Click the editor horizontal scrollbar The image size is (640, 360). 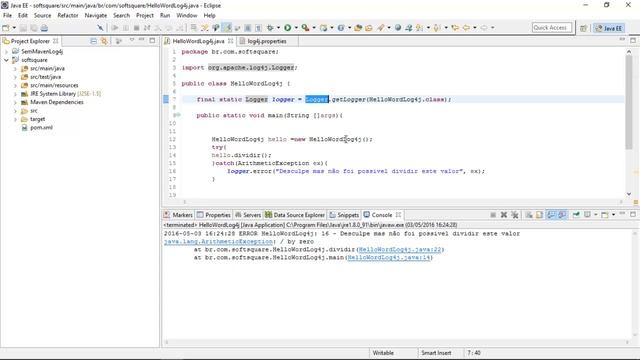[402, 201]
